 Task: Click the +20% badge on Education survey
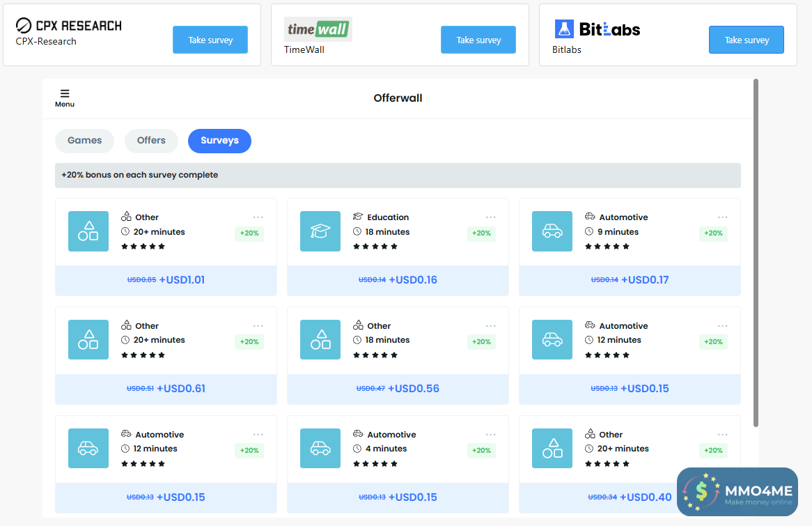click(481, 233)
